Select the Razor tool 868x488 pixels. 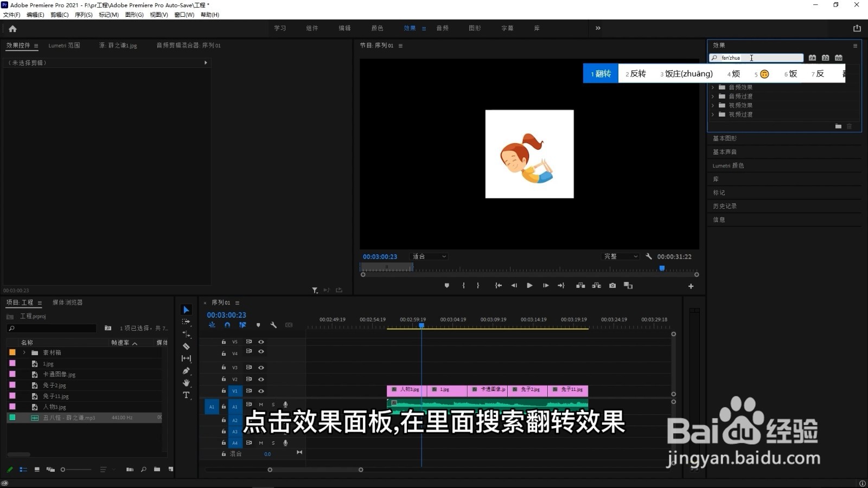[186, 346]
